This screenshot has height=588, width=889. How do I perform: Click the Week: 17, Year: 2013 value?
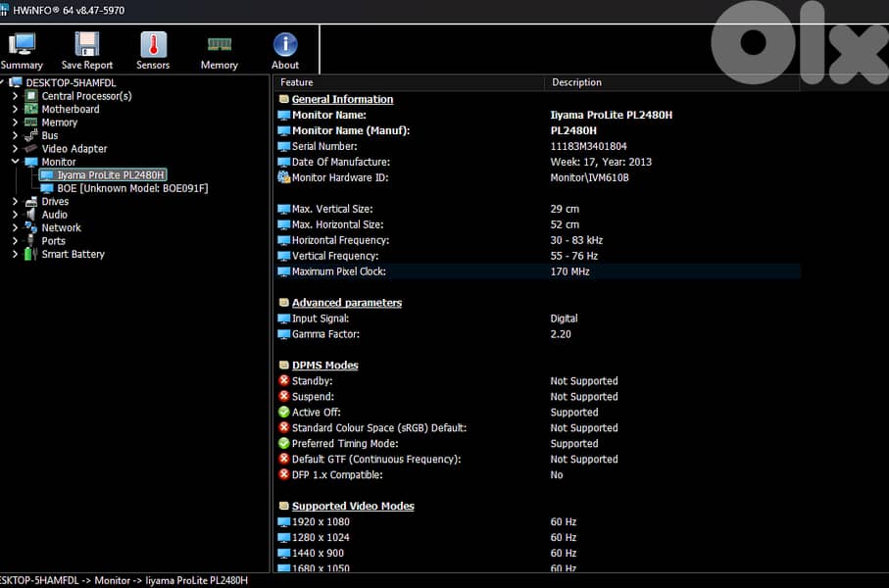click(x=601, y=162)
